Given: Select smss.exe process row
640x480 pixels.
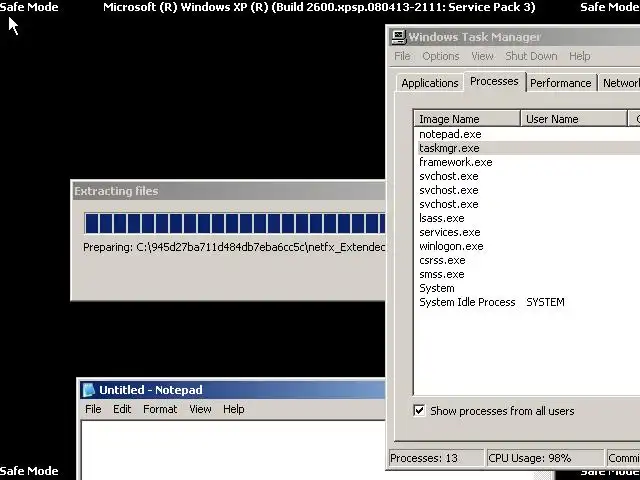Looking at the screenshot, I should pos(529,274).
